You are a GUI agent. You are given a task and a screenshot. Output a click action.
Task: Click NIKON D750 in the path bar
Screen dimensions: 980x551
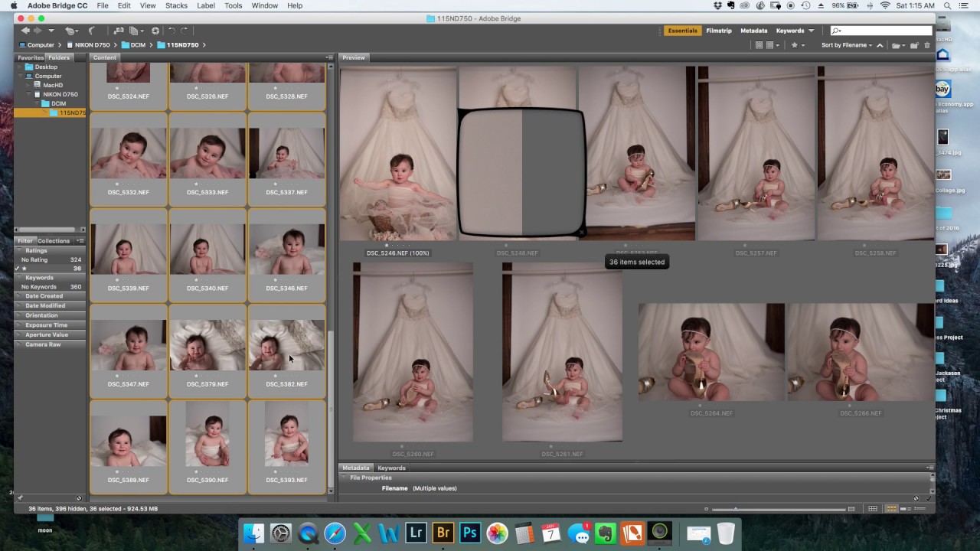[88, 45]
